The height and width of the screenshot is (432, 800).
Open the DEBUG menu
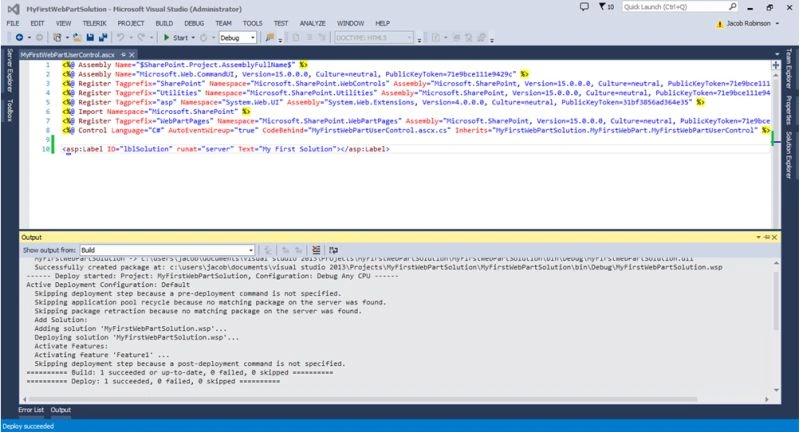pos(194,23)
